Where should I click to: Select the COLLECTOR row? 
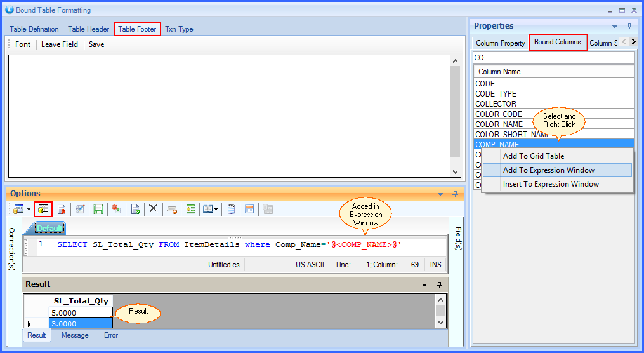554,104
